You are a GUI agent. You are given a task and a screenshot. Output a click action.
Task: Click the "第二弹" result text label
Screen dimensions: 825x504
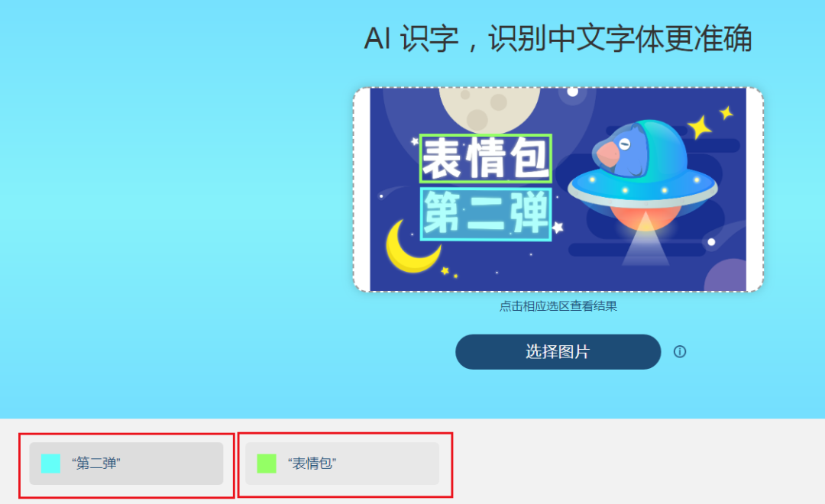point(95,464)
